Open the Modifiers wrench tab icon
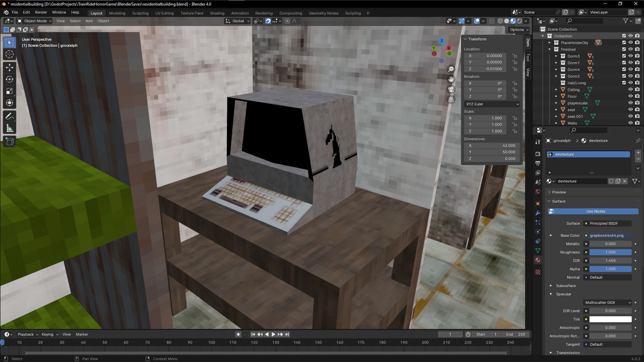Screen dimensions: 644x362 (x=538, y=213)
